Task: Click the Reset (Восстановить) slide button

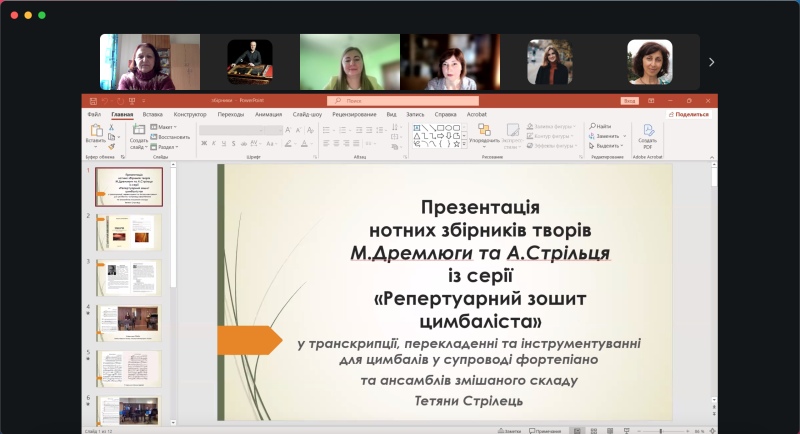Action: click(x=171, y=137)
